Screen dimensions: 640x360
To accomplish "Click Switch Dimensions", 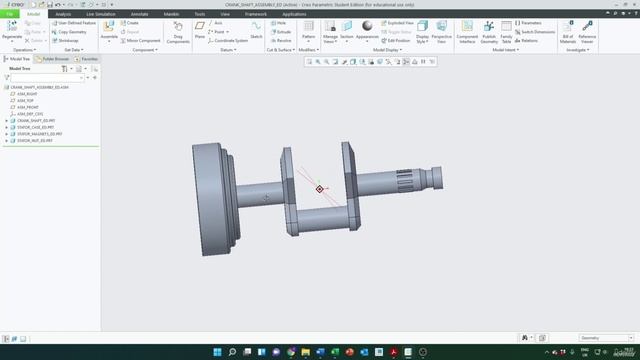I will [535, 32].
